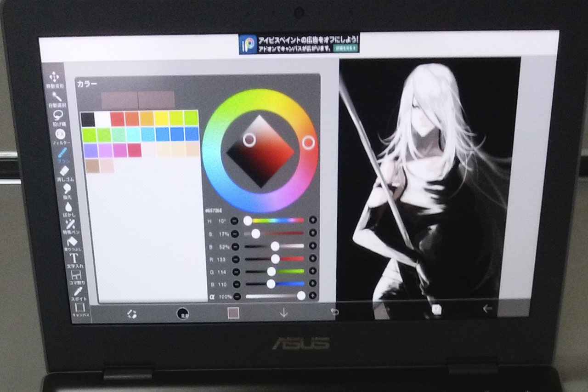The image size is (588, 392).
Task: Open the brush size circle in bottom bar
Action: 183,313
